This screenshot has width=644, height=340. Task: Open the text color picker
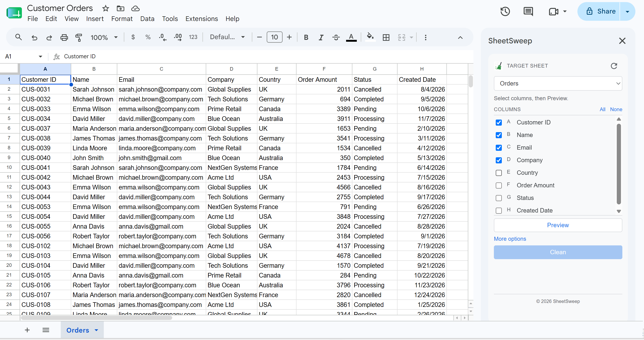click(351, 37)
